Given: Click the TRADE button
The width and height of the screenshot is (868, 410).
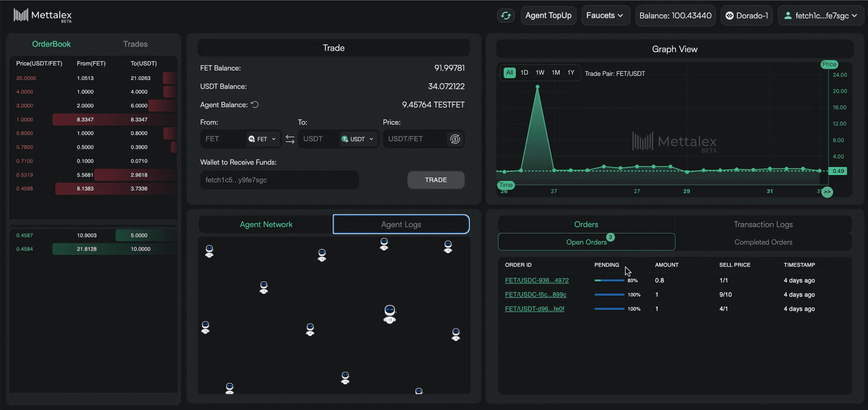Looking at the screenshot, I should pos(436,180).
